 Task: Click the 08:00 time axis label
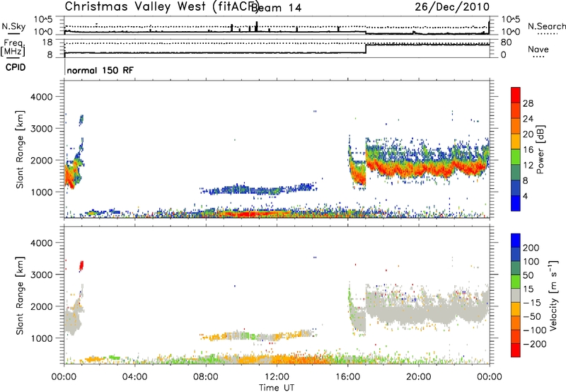206,377
